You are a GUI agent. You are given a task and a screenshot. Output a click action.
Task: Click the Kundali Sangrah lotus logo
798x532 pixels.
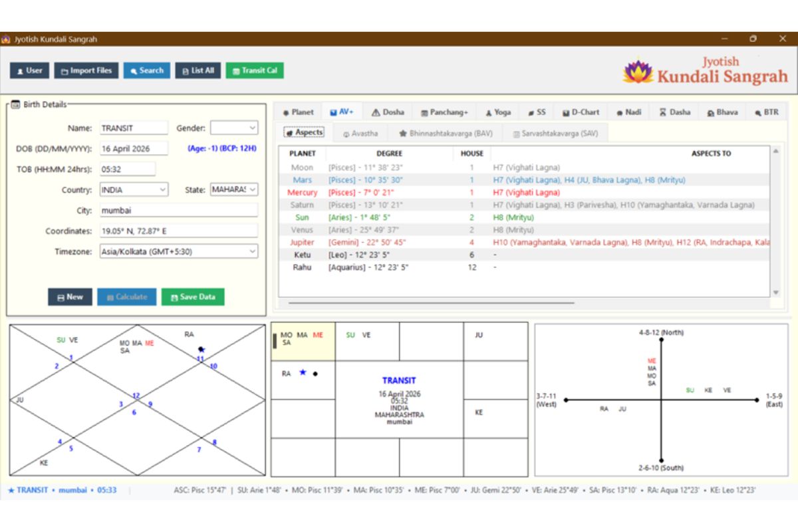[x=638, y=71]
